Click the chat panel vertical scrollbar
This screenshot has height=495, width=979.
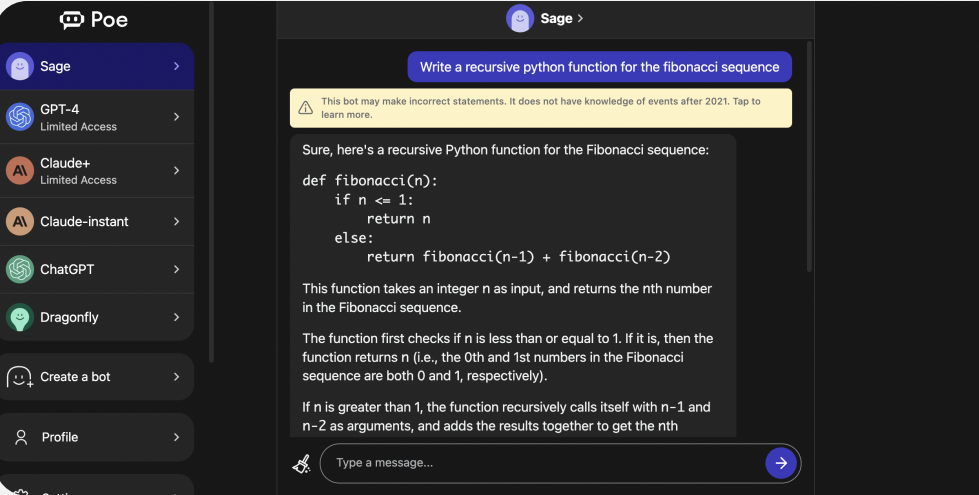coord(809,156)
